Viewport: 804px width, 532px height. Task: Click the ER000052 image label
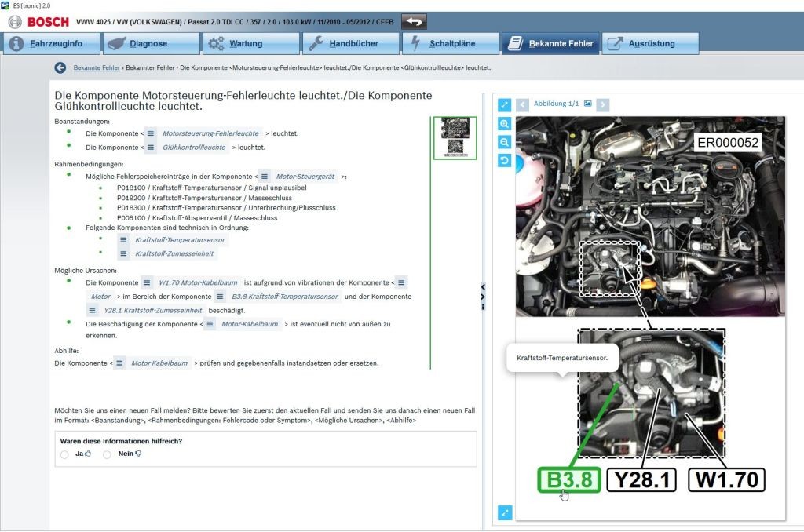728,143
